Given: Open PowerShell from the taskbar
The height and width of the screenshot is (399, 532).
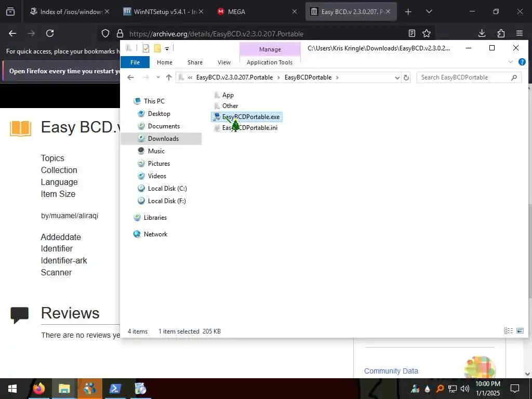Looking at the screenshot, I should tap(115, 389).
